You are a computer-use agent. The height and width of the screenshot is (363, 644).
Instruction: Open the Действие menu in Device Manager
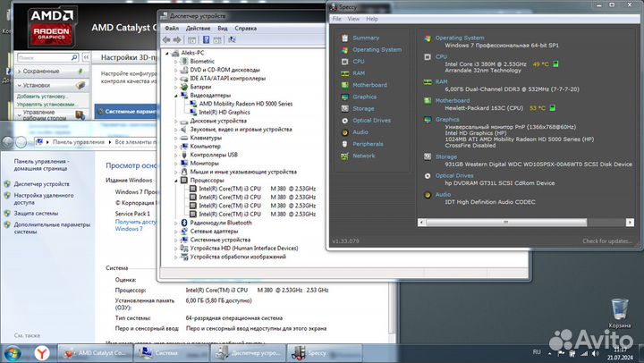[198, 29]
